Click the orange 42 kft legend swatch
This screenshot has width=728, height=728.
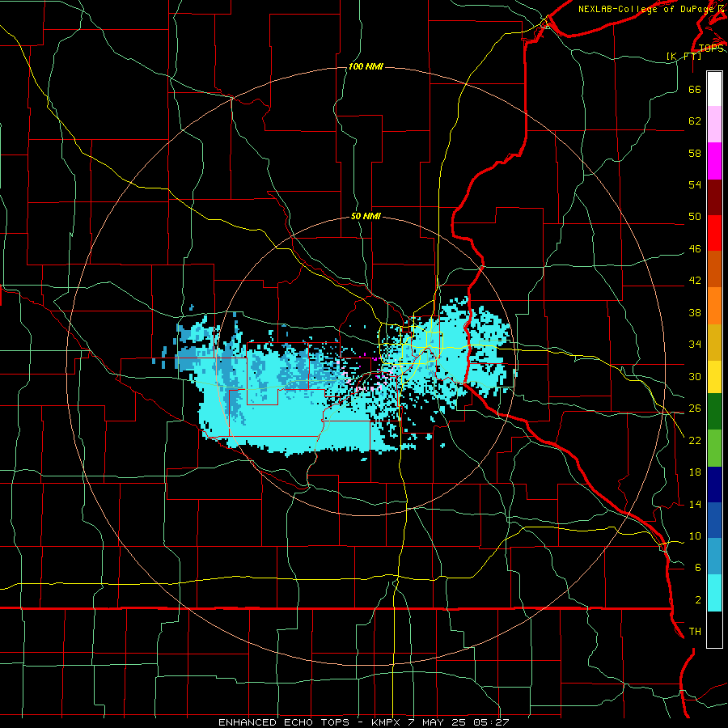click(714, 306)
